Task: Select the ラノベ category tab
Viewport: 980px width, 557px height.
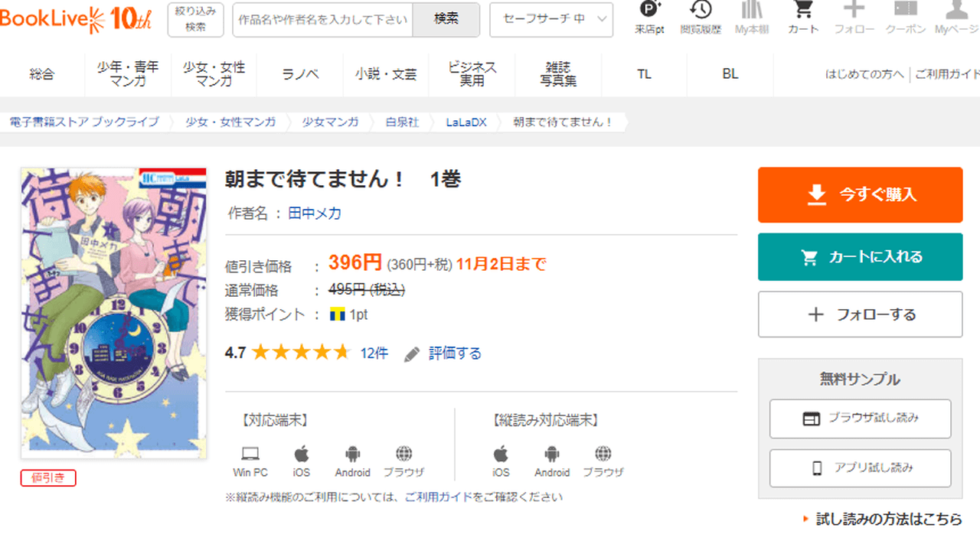Action: 300,74
